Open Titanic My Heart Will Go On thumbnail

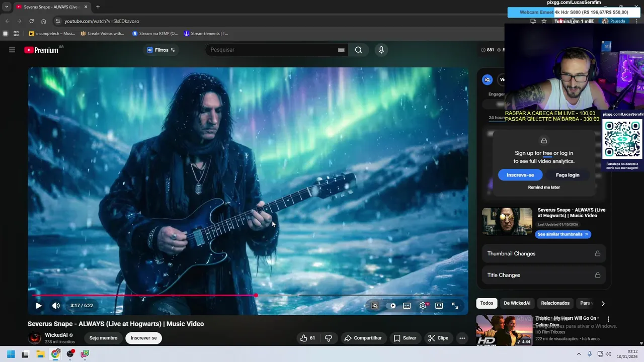pyautogui.click(x=504, y=330)
